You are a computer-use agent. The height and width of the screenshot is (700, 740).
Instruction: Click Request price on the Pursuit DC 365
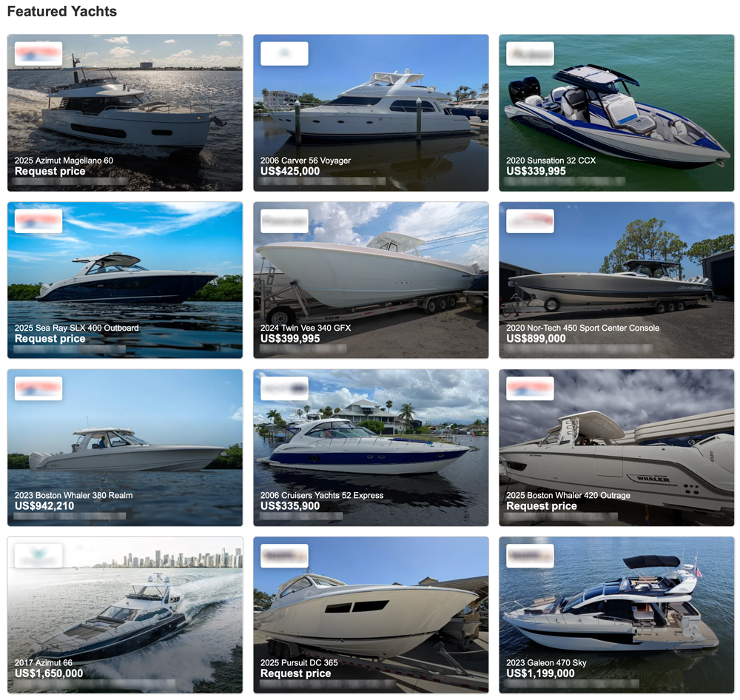tap(296, 673)
